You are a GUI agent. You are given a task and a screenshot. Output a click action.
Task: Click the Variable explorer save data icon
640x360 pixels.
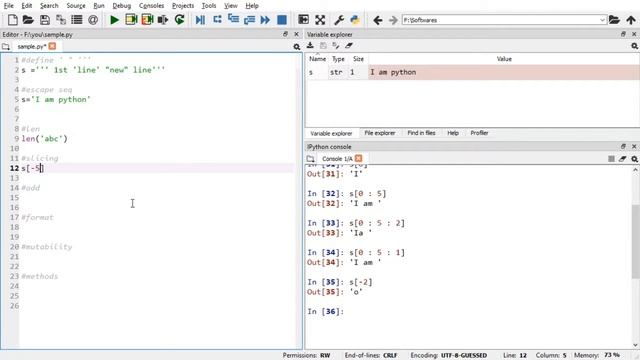coord(323,46)
